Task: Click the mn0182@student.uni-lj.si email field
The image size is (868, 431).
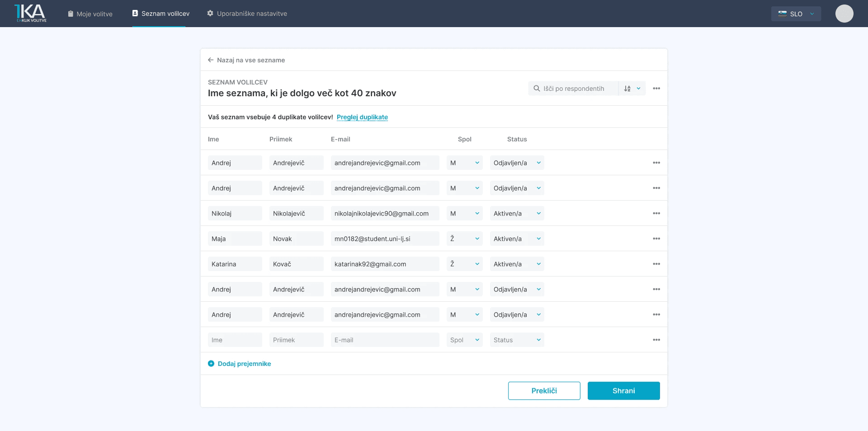Action: (385, 239)
